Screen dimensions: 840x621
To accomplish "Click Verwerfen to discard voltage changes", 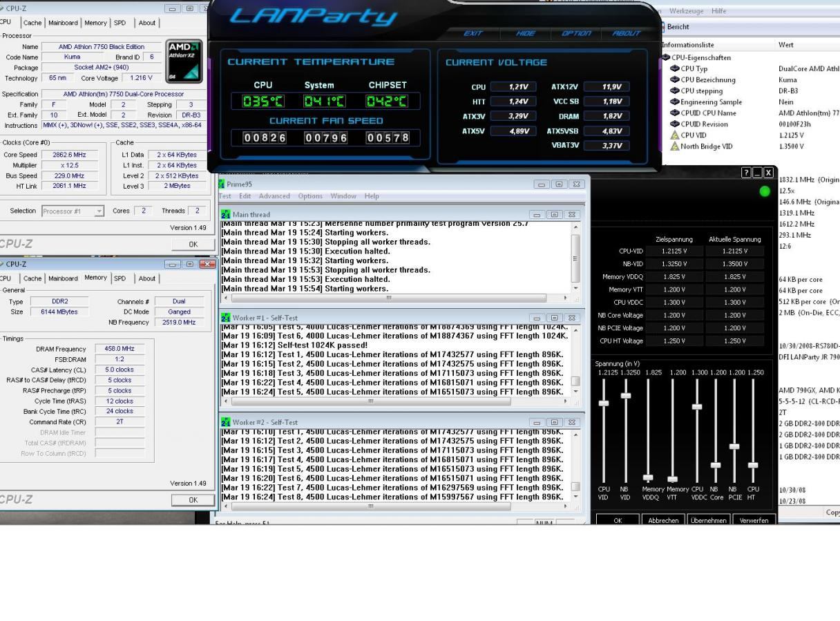I will [x=754, y=520].
